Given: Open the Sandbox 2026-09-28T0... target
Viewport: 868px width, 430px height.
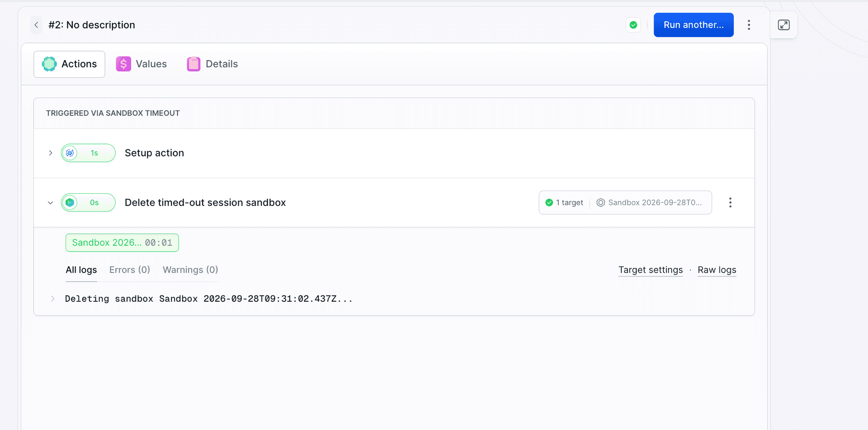Looking at the screenshot, I should tap(649, 203).
